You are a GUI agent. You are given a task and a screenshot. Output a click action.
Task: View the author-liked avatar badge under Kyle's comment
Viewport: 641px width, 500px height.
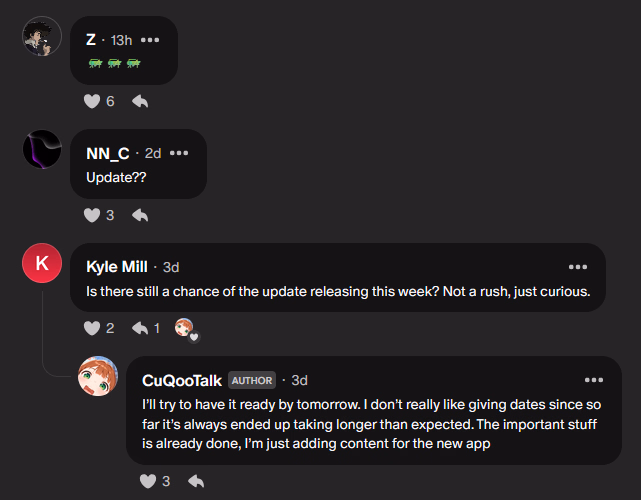pyautogui.click(x=186, y=328)
